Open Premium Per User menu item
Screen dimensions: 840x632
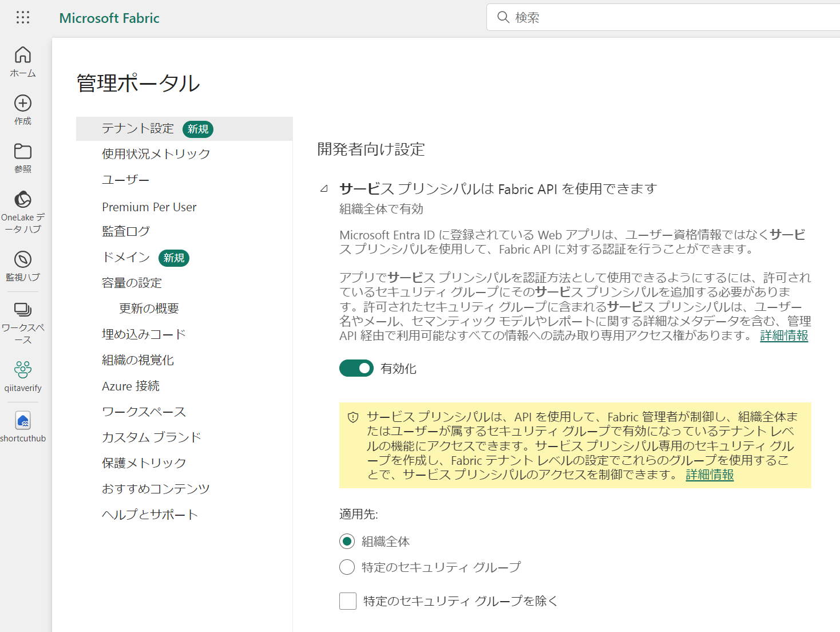pyautogui.click(x=149, y=207)
